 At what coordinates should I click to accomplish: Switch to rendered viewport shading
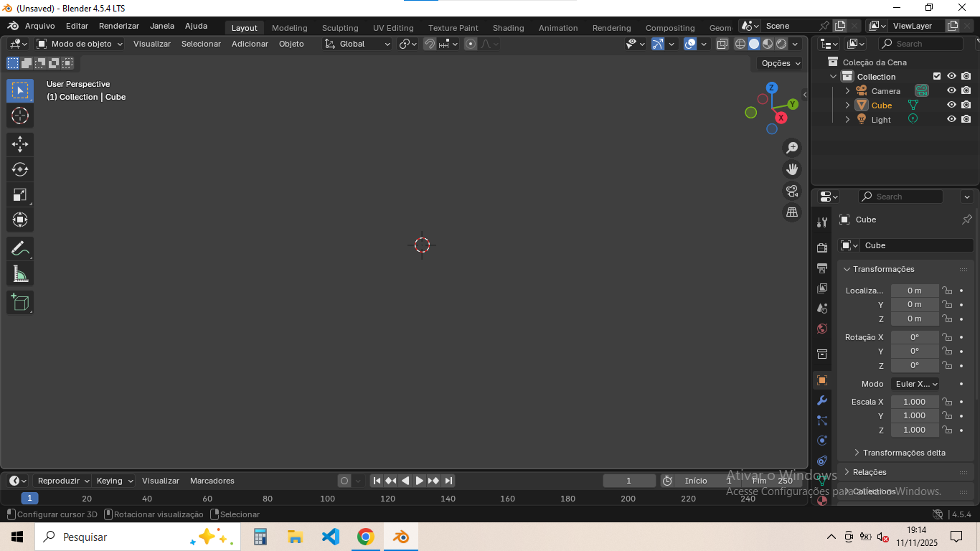[x=781, y=44]
